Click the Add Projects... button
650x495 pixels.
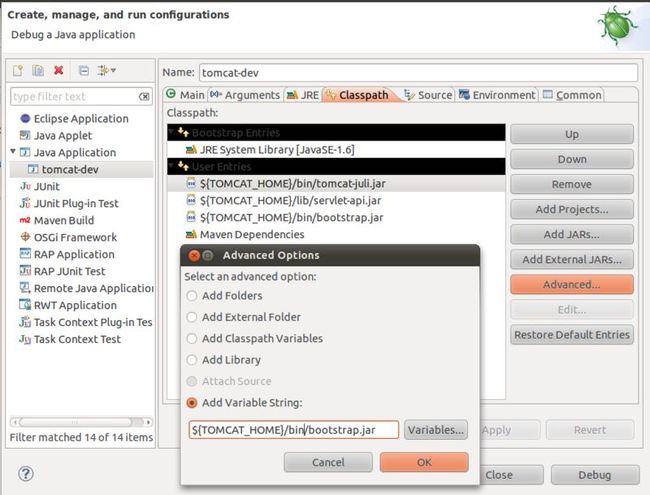pos(572,209)
